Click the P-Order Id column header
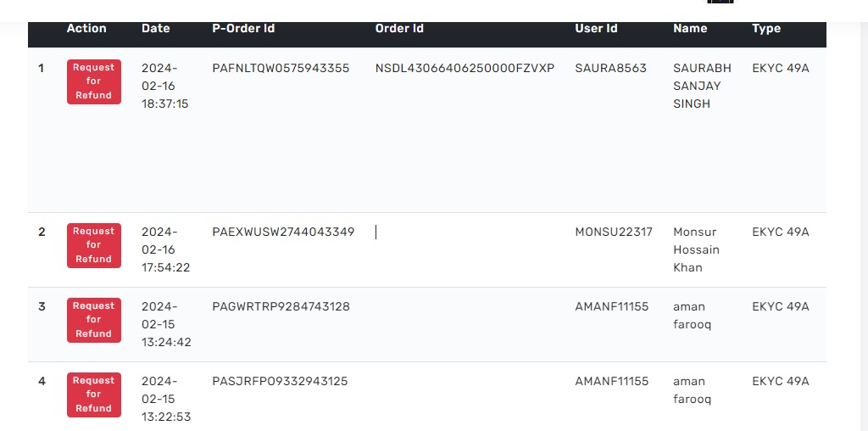The image size is (868, 431). tap(243, 29)
